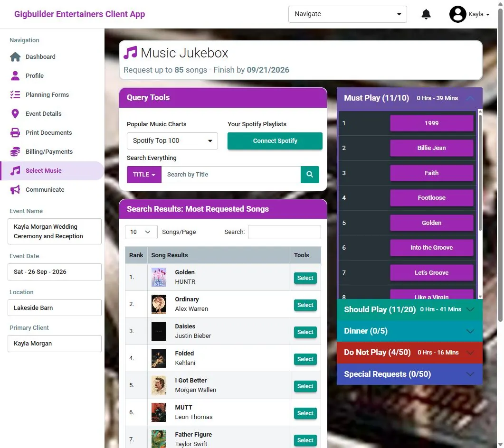Click the Event Name field
The width and height of the screenshot is (504, 448).
[55, 231]
